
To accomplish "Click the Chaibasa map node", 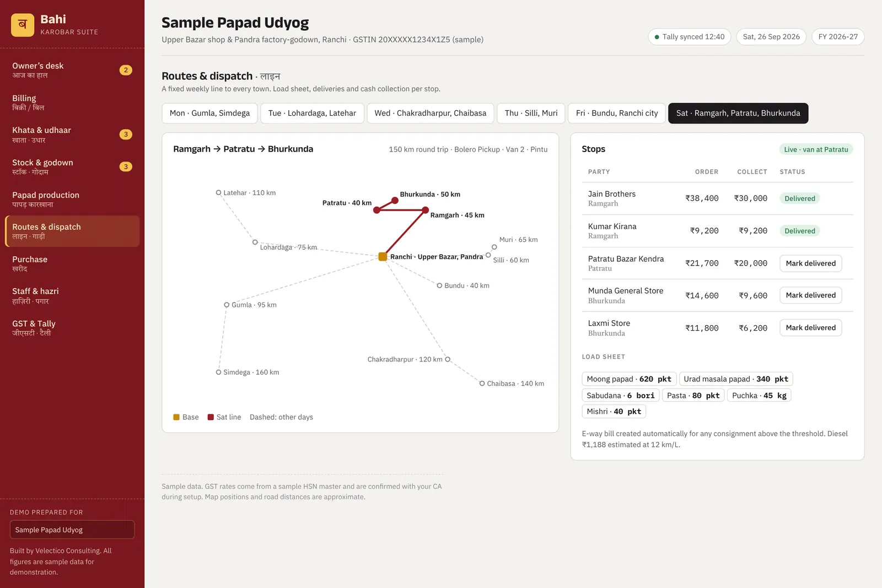I will pyautogui.click(x=482, y=384).
